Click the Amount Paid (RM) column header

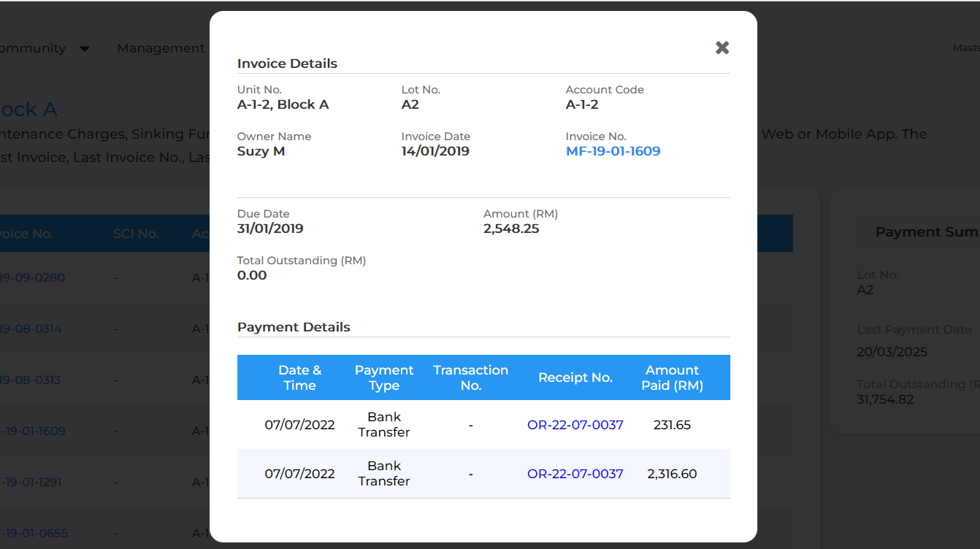[672, 377]
